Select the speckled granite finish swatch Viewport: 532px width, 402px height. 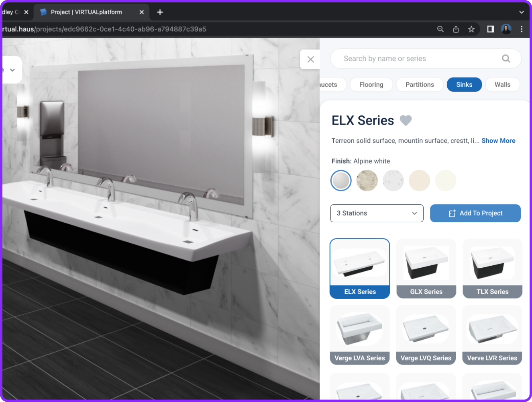[367, 180]
